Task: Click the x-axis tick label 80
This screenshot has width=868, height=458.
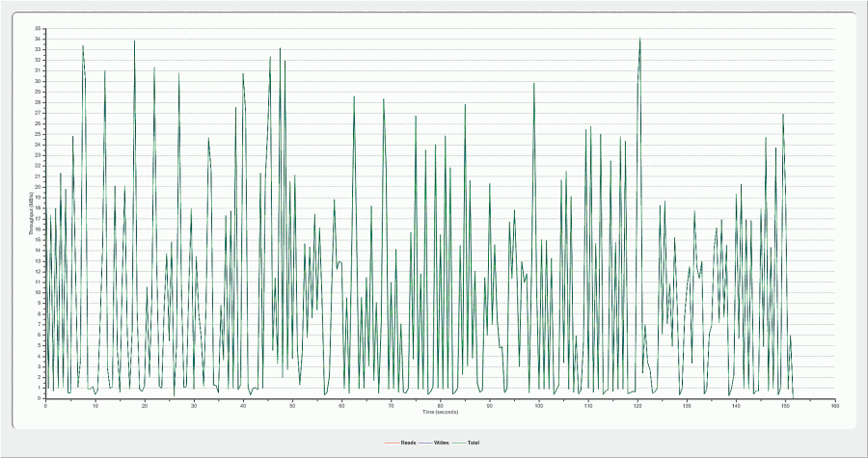Action: pos(441,405)
